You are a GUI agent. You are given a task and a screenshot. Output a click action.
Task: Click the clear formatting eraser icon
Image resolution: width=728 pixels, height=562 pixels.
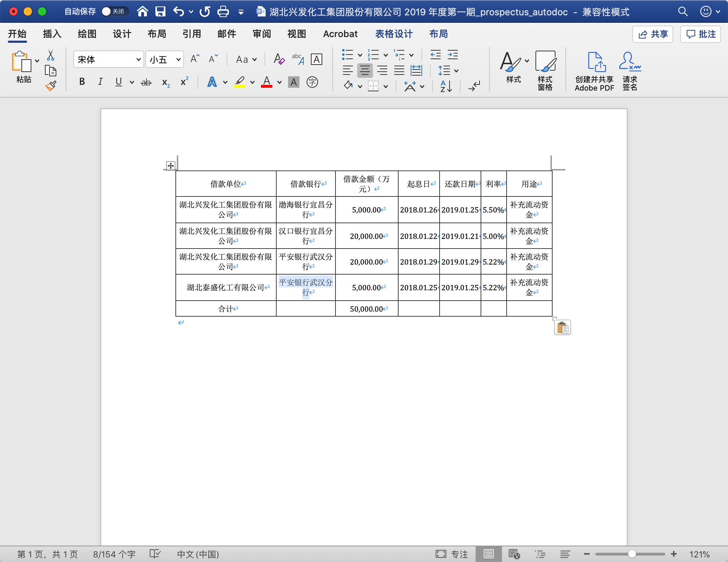[x=279, y=59]
